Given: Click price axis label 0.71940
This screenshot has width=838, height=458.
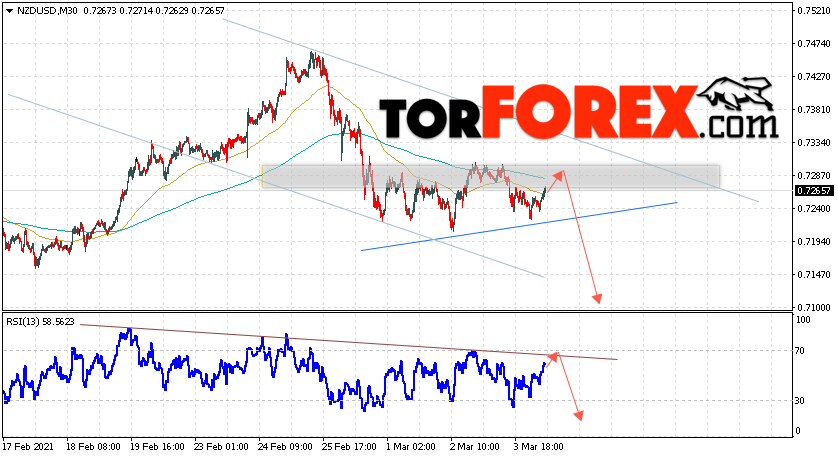Looking at the screenshot, I should pos(813,242).
